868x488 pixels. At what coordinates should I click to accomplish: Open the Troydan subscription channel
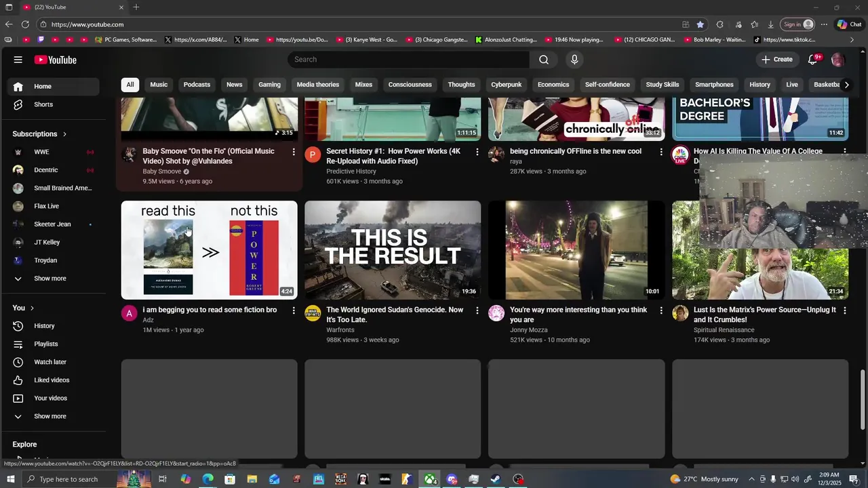coord(53,260)
